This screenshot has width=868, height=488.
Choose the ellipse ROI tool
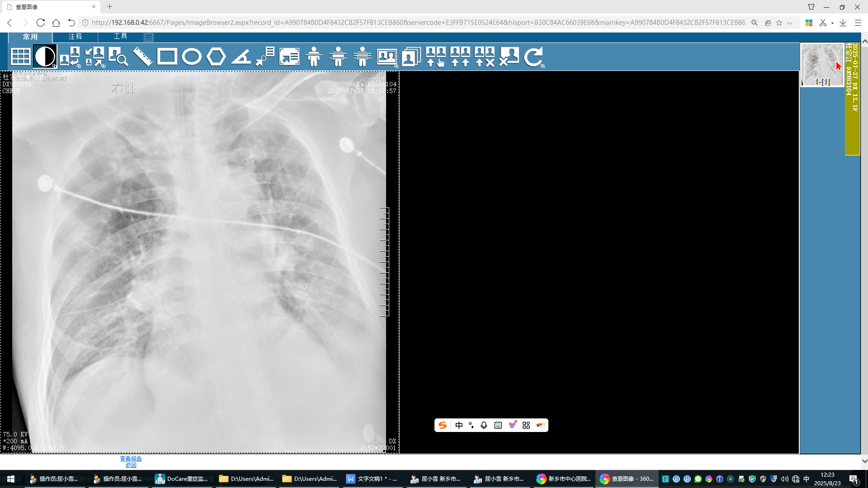pyautogui.click(x=191, y=57)
